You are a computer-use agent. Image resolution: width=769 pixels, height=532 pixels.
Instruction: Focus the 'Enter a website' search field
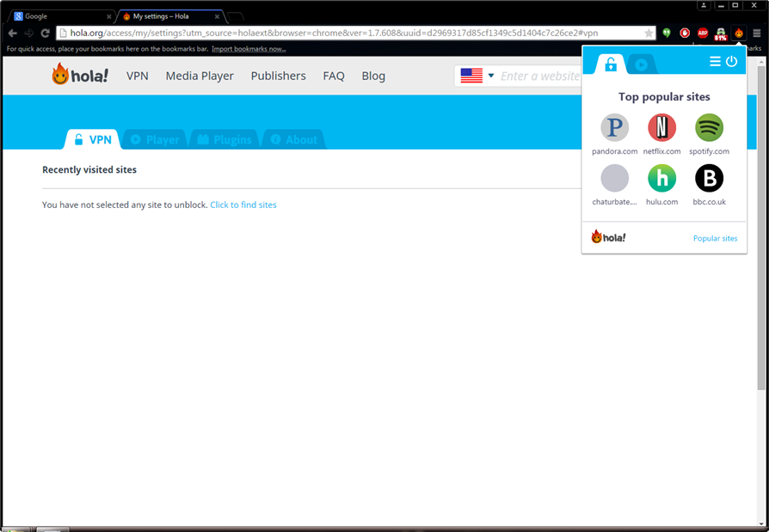coord(539,76)
